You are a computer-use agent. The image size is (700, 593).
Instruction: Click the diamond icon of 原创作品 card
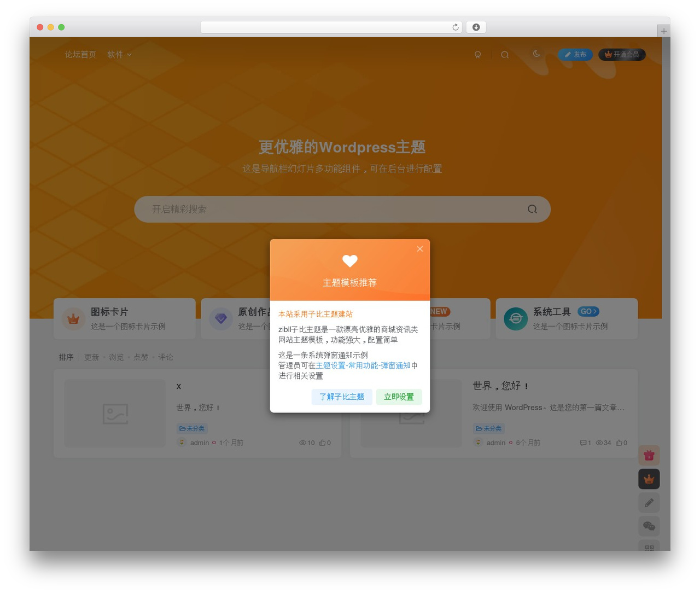tap(221, 318)
